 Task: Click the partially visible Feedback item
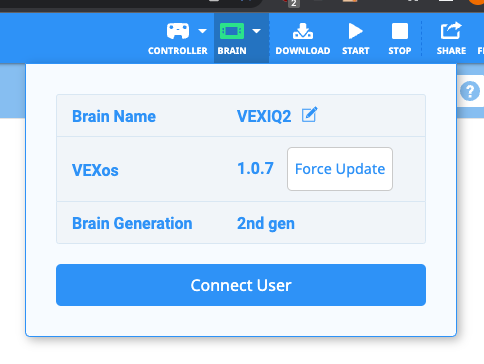(x=480, y=51)
